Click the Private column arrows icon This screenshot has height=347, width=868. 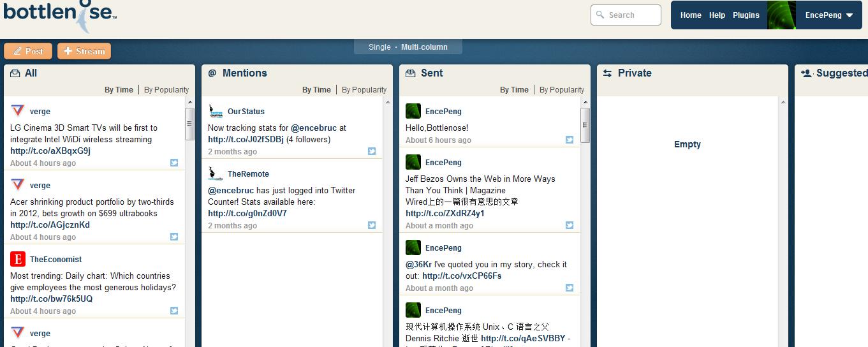(608, 73)
